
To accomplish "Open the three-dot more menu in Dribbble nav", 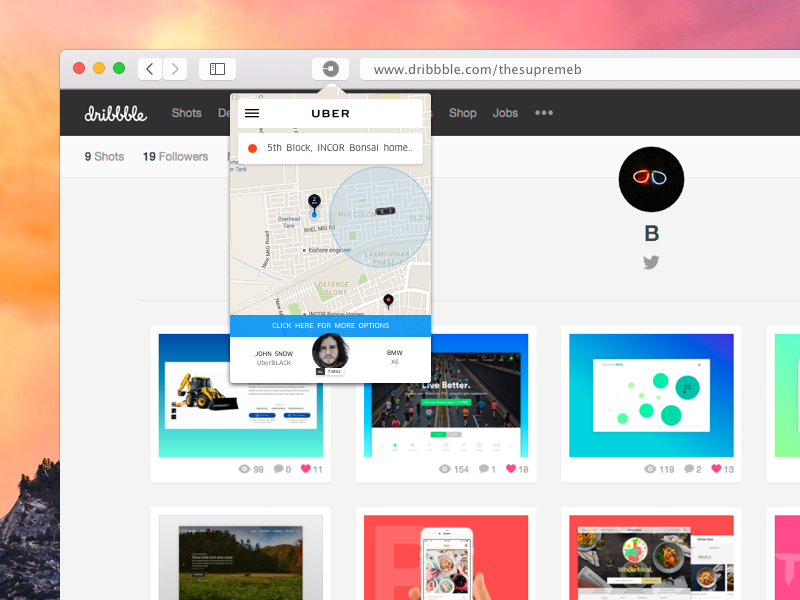I will point(544,113).
